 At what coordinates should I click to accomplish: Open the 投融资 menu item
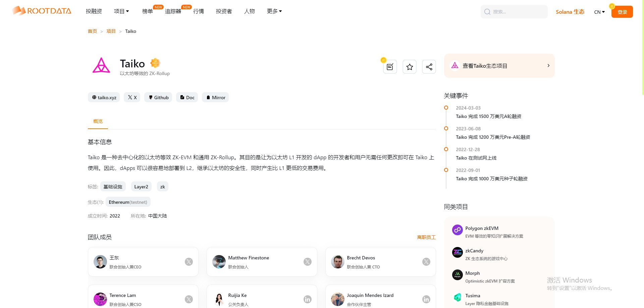coord(94,11)
